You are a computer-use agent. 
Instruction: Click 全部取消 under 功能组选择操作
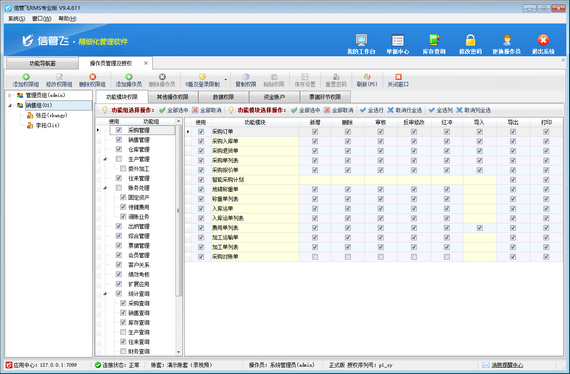point(207,110)
